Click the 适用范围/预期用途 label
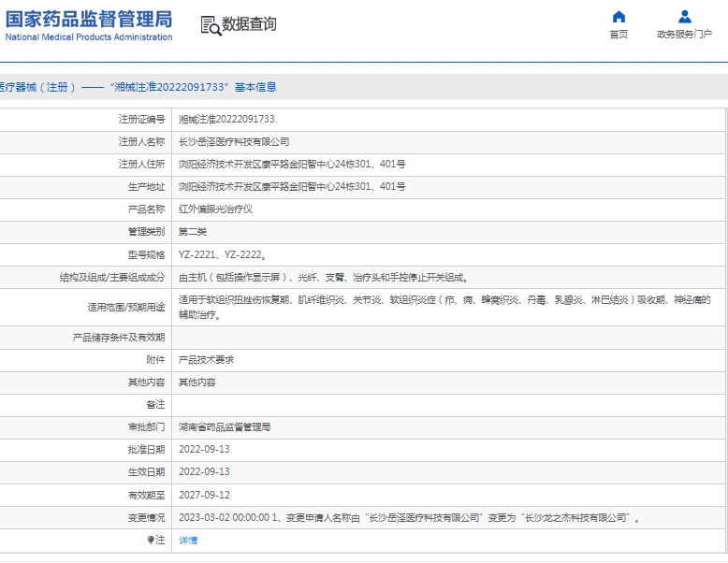 pos(125,308)
